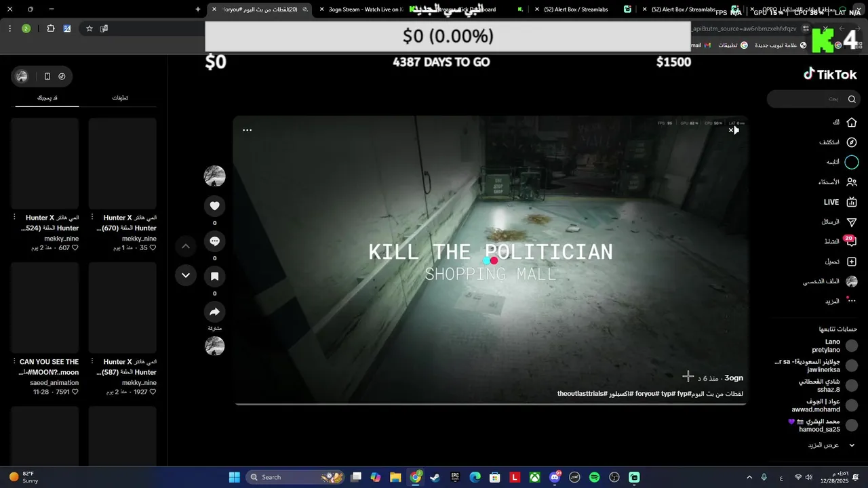
Task: Open Upload (تحميل) plus icon
Action: point(852,262)
